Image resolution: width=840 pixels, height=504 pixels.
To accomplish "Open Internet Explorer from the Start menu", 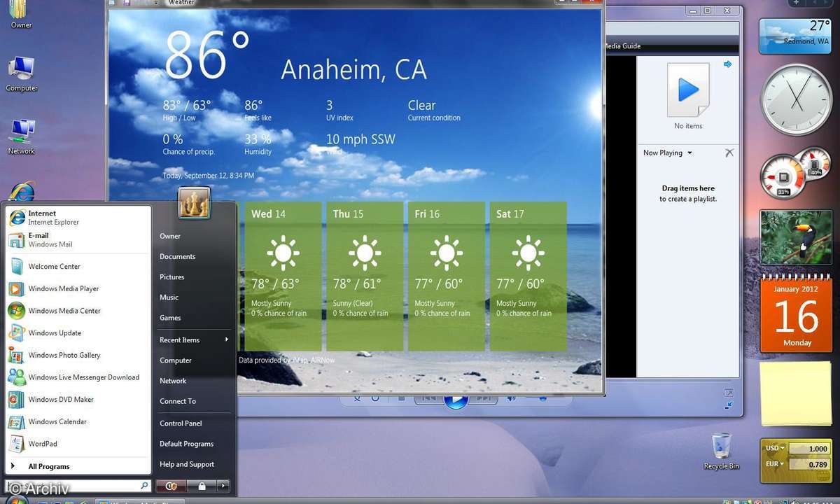I will pos(78,218).
